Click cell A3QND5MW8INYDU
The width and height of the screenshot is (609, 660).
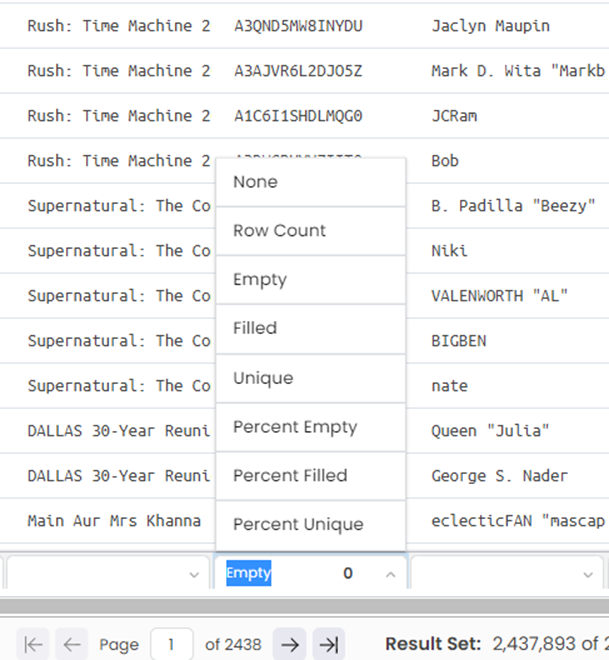click(298, 26)
